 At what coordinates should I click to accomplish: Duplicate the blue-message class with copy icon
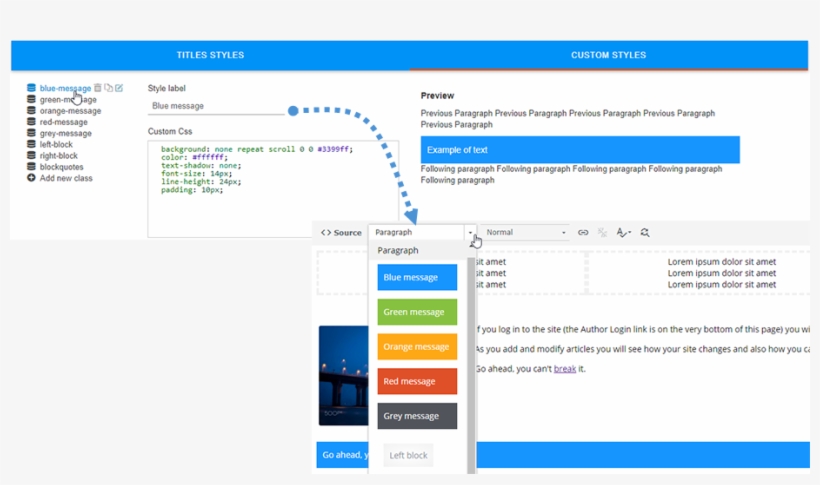pyautogui.click(x=108, y=88)
